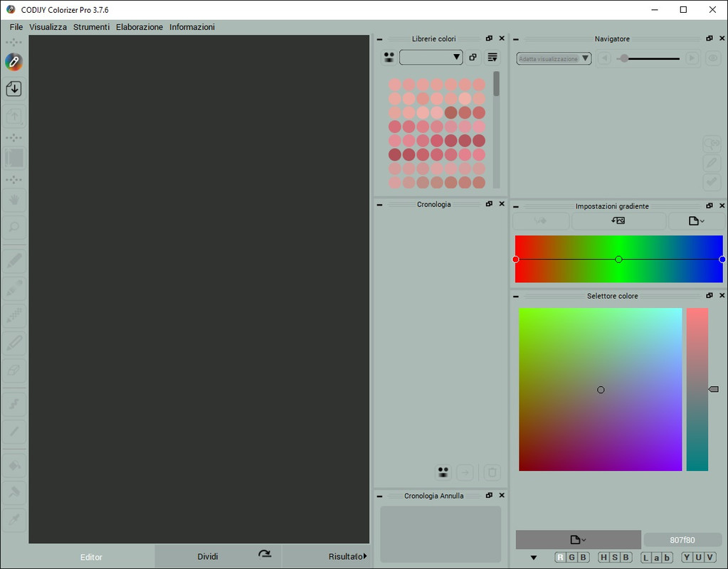
Task: Select the Y channel in YUV group
Action: tap(687, 558)
